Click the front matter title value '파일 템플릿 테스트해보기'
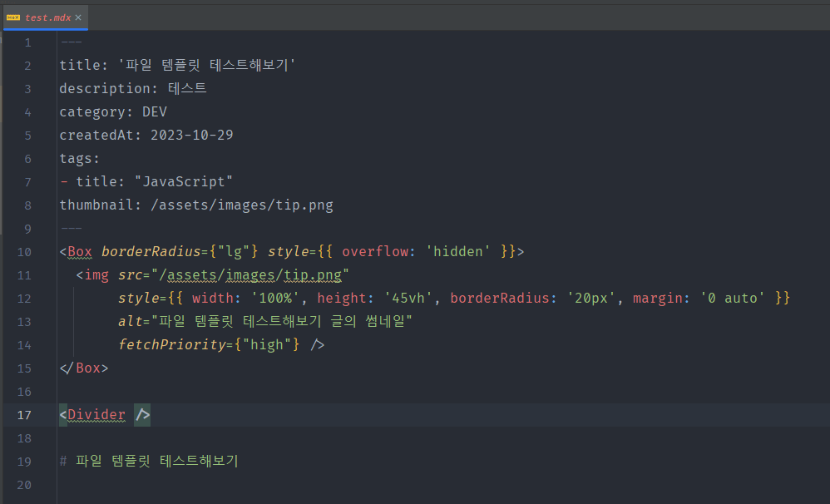The image size is (830, 504). coord(206,65)
